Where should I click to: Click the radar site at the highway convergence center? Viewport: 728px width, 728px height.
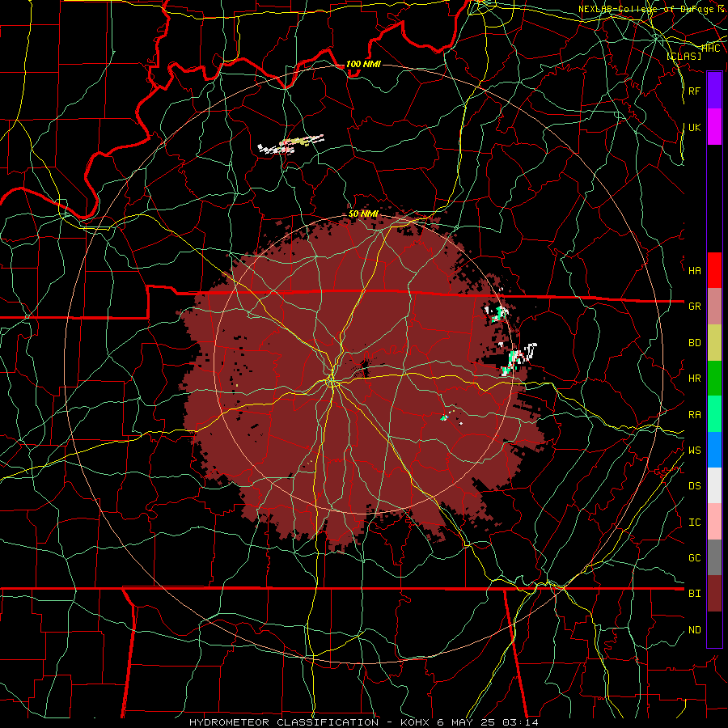point(332,382)
